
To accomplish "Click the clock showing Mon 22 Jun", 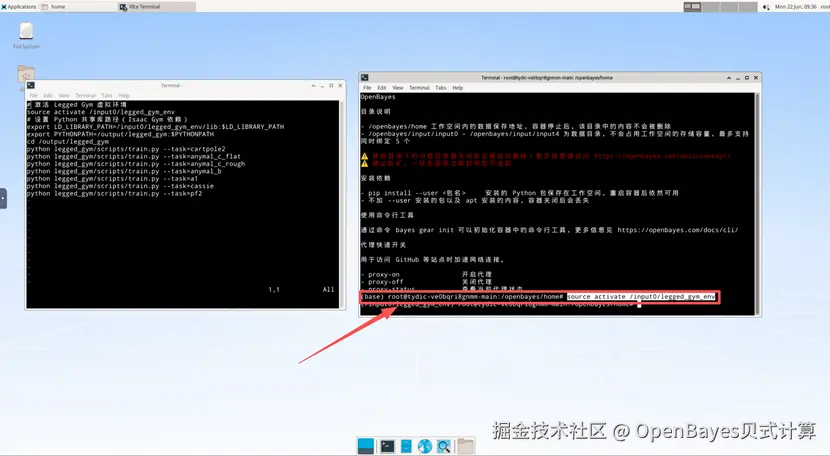I will 796,7.
